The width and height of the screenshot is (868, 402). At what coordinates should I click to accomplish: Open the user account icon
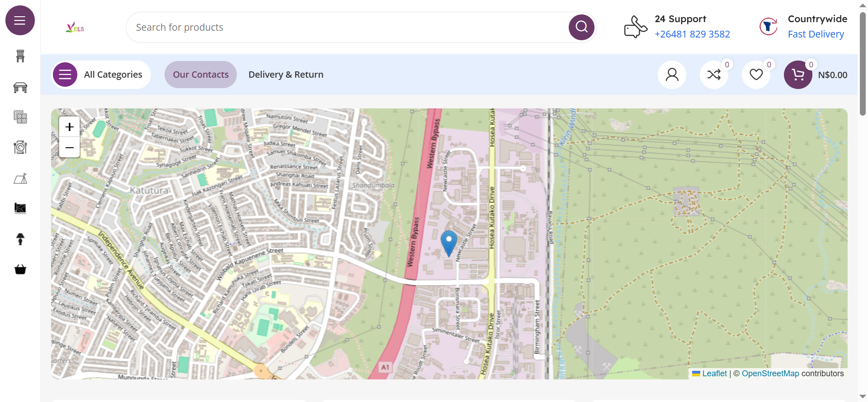[672, 75]
